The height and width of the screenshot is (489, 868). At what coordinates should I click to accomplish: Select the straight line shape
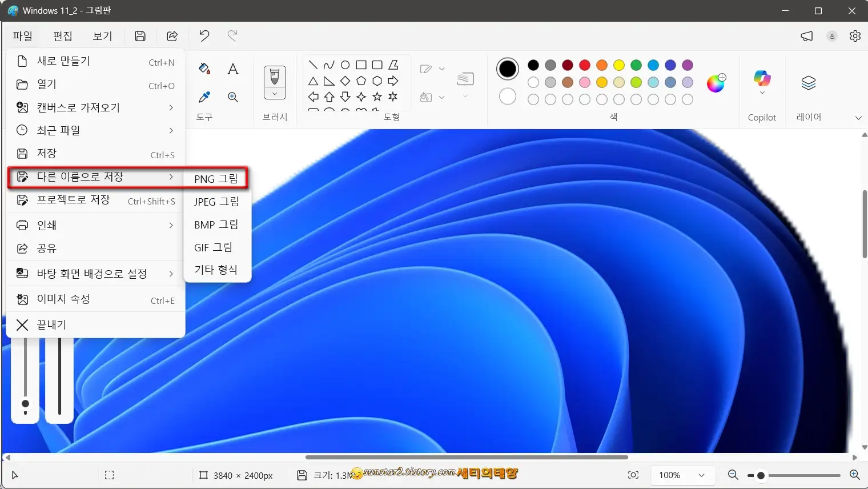pos(313,65)
